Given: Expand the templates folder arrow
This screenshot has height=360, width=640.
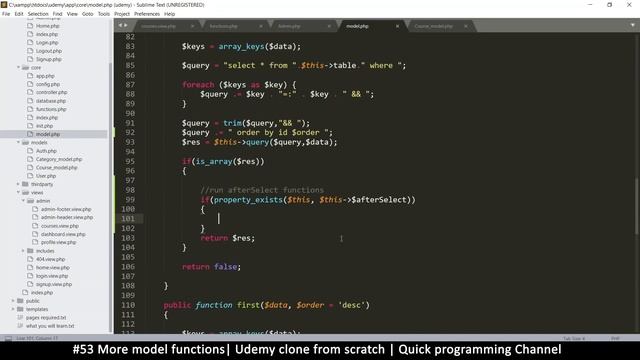Looking at the screenshot, I should pyautogui.click(x=13, y=309).
